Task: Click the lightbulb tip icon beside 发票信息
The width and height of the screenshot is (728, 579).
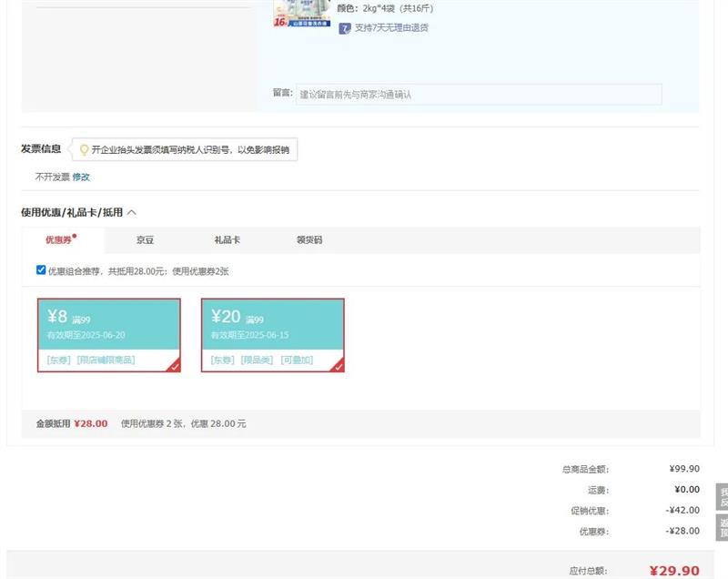Action: 85,150
